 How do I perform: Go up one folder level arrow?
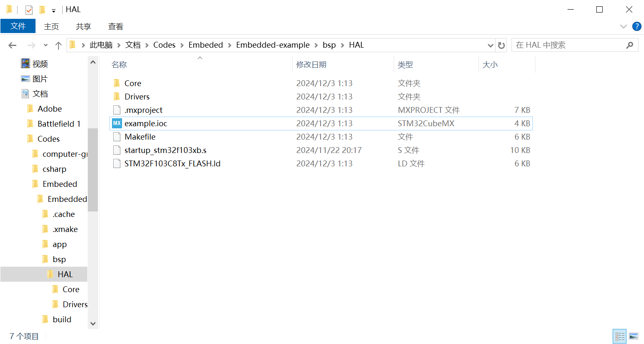coord(59,45)
